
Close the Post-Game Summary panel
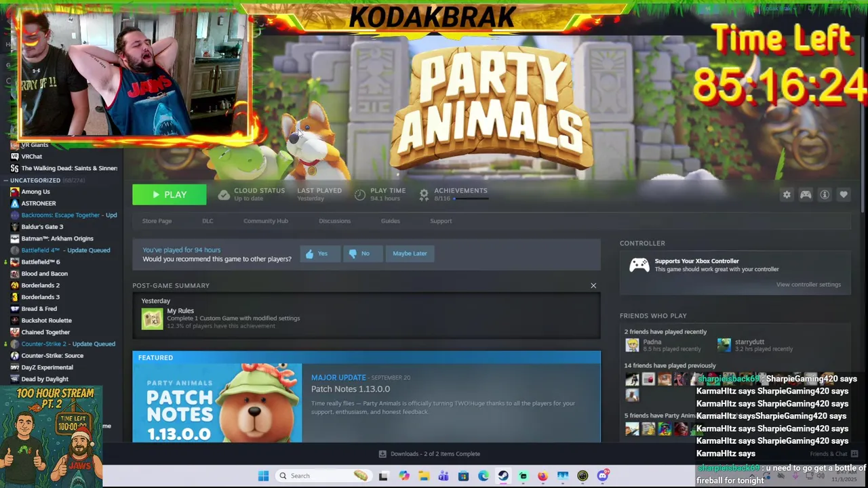click(593, 285)
